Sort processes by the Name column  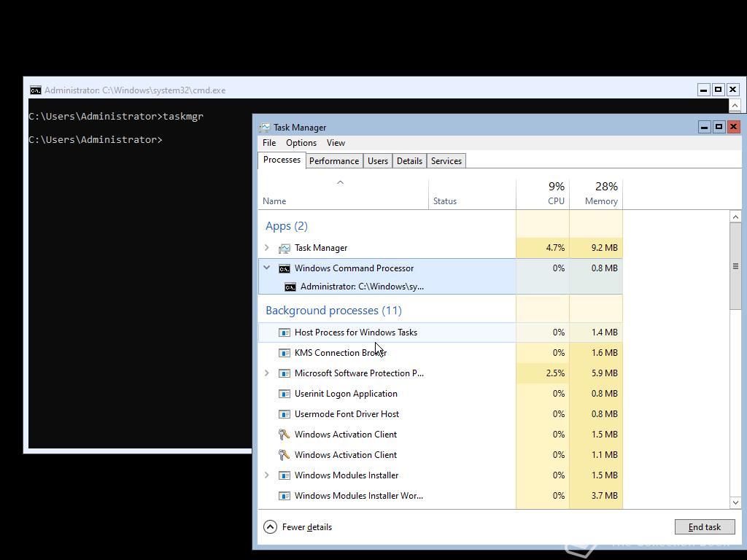coord(343,194)
